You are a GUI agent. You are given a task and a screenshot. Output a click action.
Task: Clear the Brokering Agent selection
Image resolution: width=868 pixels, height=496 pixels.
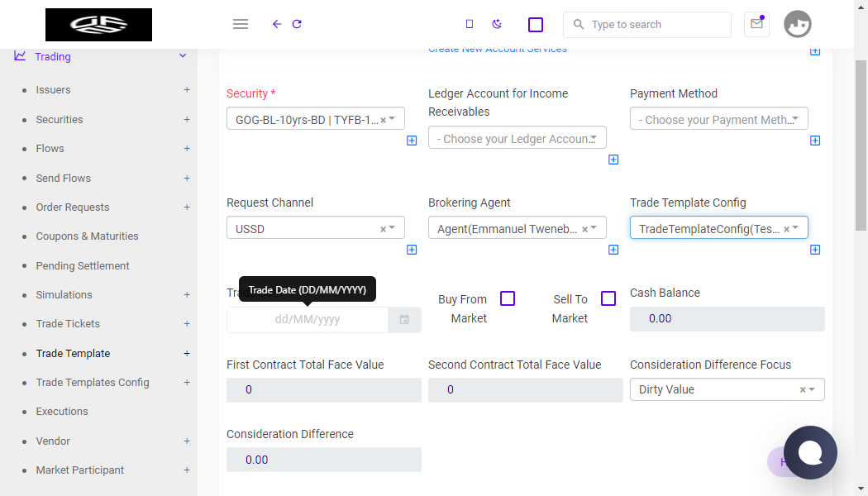(x=584, y=229)
